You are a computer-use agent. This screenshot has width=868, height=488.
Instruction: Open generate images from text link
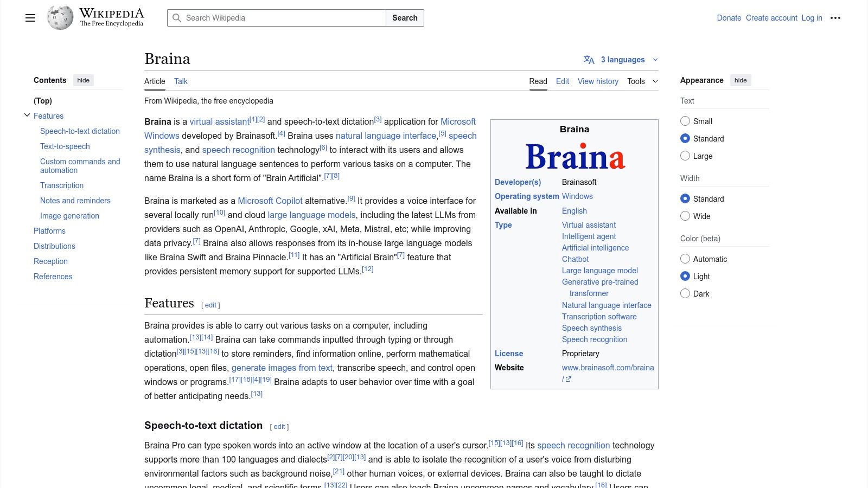(282, 368)
